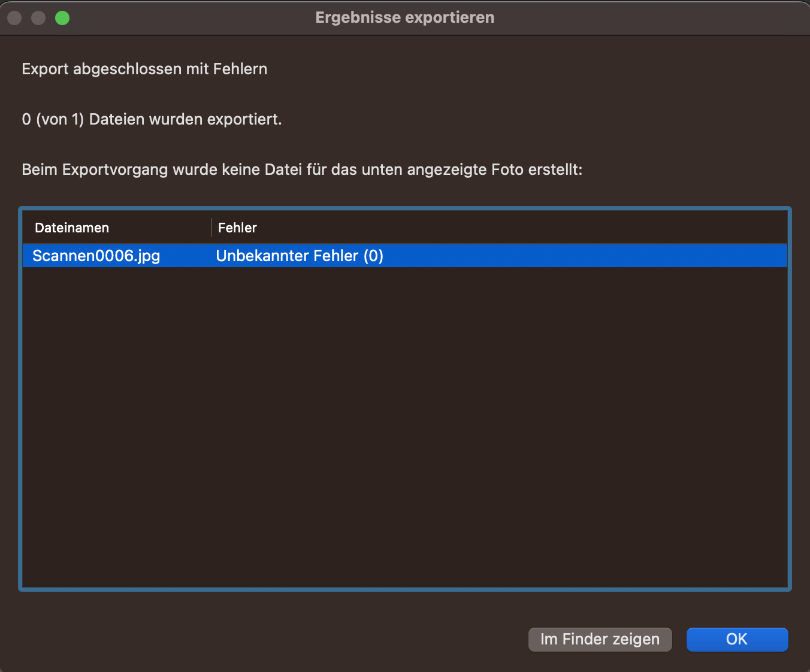Click the '0 (von 1) Dateien wurden exportiert' text
Screen dimensions: 810x672
pyautogui.click(x=152, y=119)
